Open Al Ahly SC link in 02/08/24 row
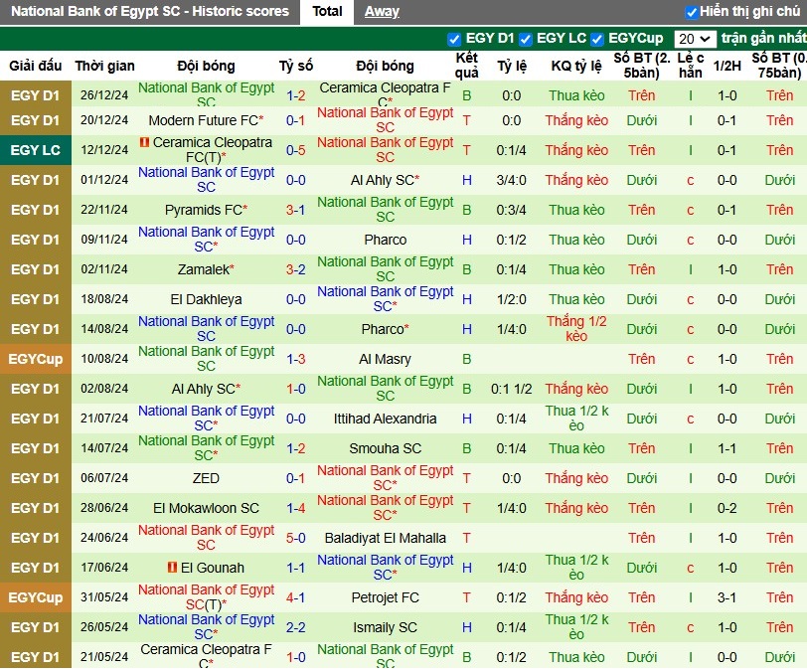807x672 pixels. pos(206,389)
